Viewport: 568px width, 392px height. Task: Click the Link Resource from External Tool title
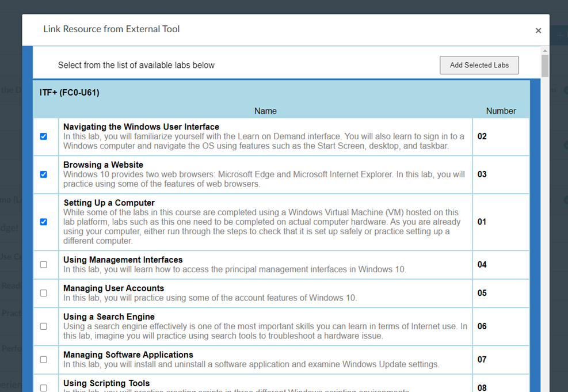112,29
